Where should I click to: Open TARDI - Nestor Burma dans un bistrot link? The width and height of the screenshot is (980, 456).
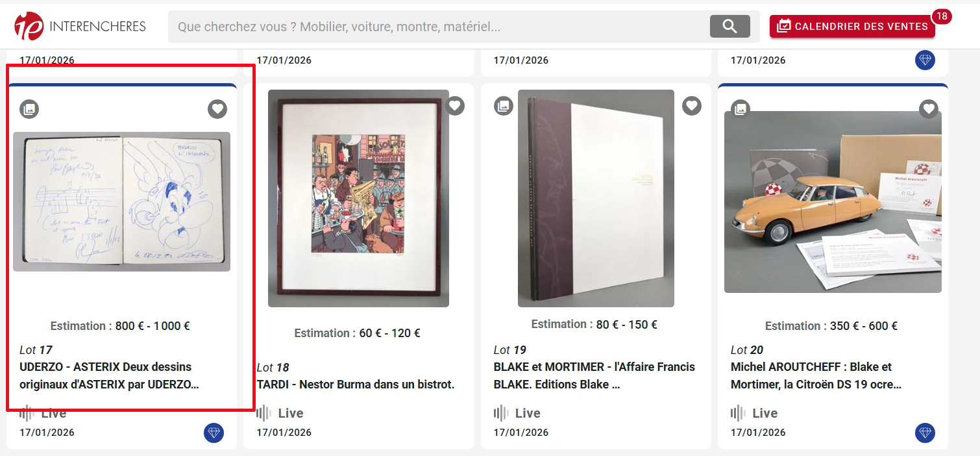(356, 385)
